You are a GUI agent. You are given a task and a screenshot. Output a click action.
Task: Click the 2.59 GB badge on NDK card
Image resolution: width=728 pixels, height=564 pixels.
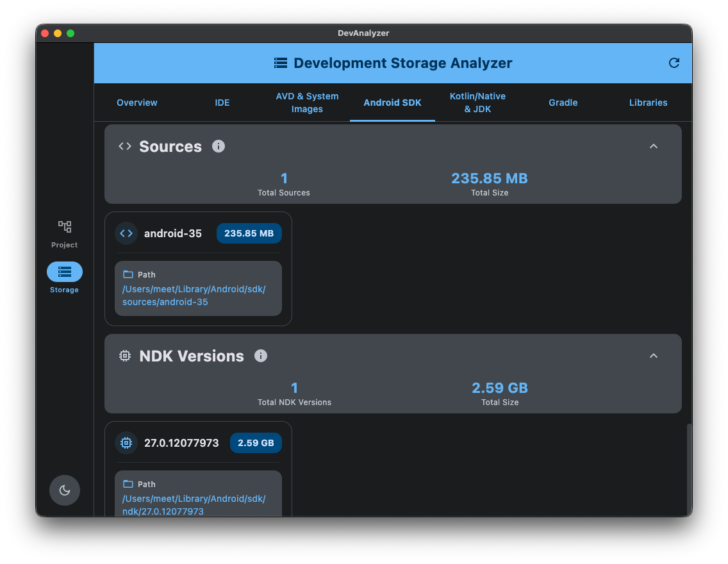[x=256, y=443]
